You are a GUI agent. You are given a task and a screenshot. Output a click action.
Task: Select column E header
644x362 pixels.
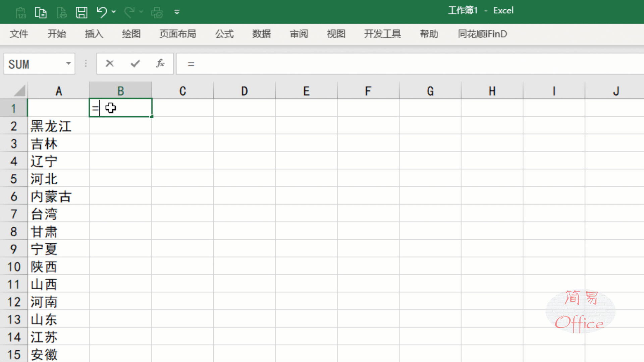point(306,91)
